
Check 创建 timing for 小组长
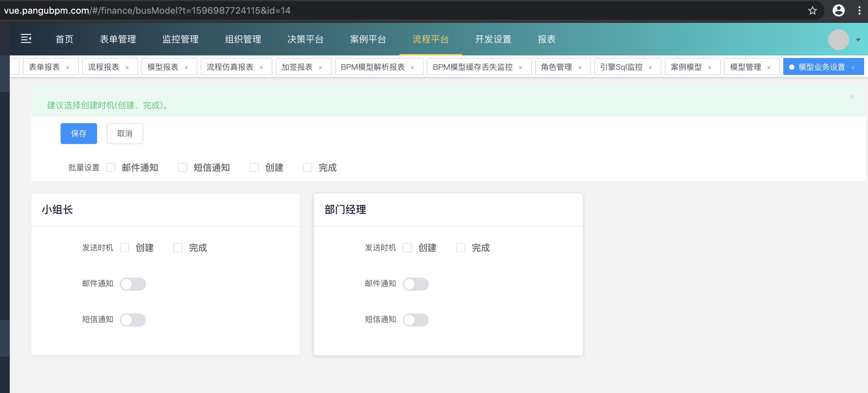tap(125, 248)
